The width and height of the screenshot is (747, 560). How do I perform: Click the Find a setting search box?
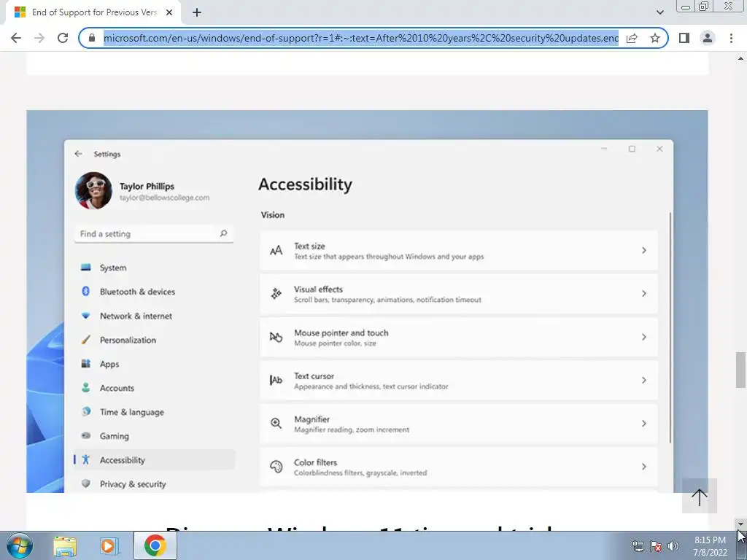pyautogui.click(x=153, y=234)
